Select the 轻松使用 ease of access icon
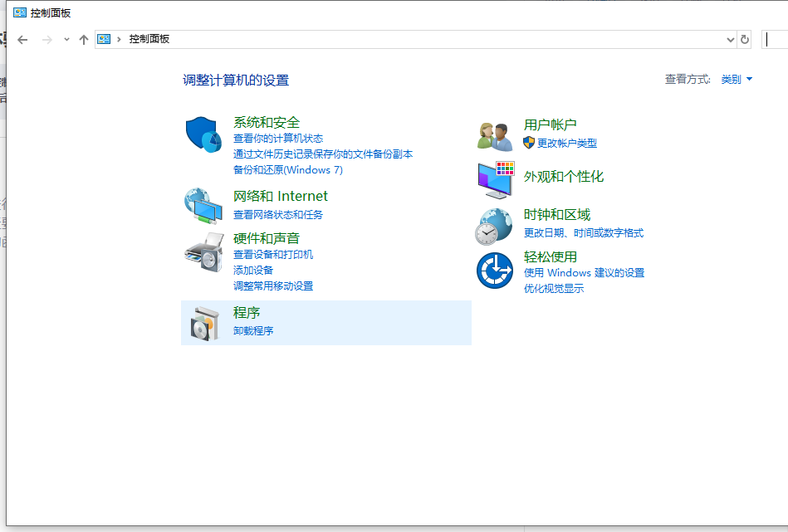The image size is (788, 532). (x=494, y=271)
